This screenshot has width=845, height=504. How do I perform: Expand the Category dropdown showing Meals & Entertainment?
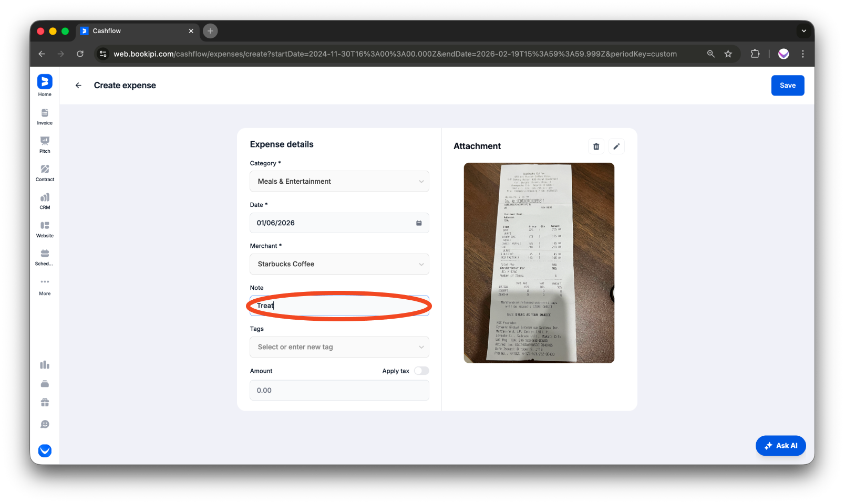[x=339, y=182]
